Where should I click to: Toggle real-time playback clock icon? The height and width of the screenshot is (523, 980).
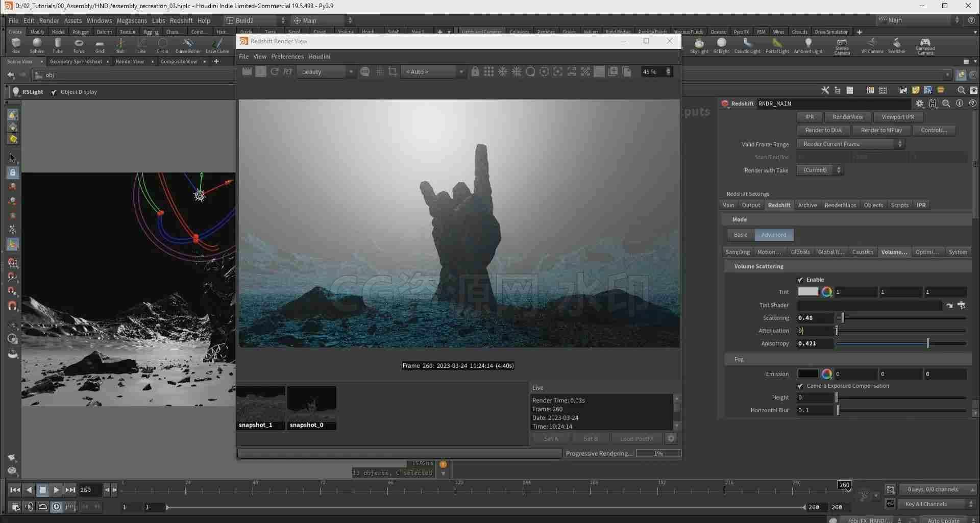(x=57, y=507)
